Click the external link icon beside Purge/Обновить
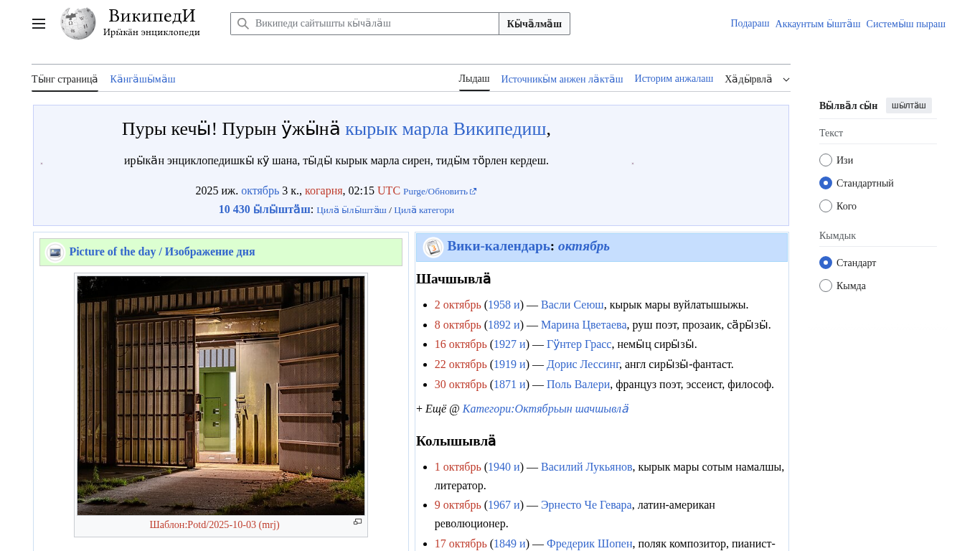The height and width of the screenshot is (551, 980). click(x=473, y=192)
